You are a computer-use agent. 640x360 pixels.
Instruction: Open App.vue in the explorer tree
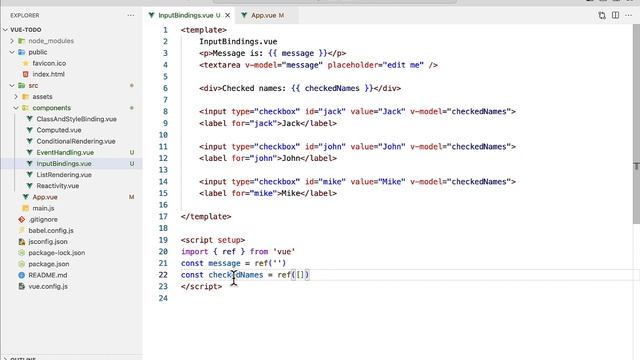tap(45, 197)
